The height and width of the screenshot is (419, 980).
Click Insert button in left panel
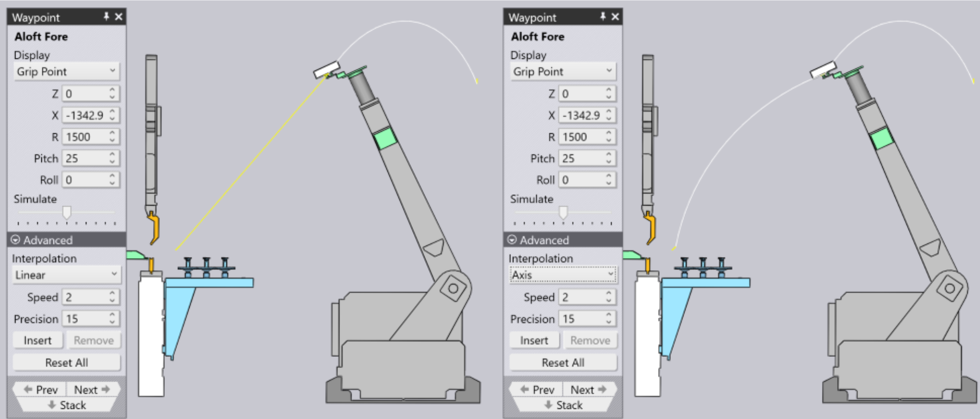tap(38, 340)
